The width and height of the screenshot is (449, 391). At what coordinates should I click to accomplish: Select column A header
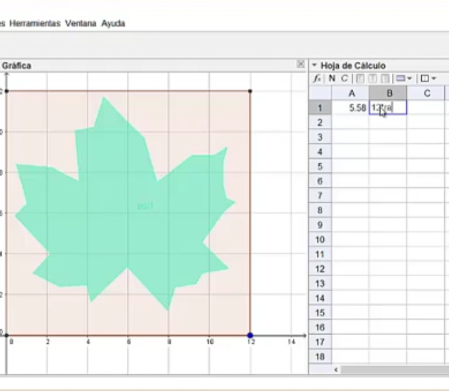pos(351,93)
